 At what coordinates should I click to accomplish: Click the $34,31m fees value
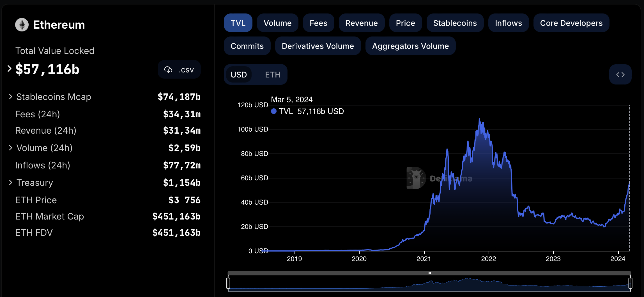pyautogui.click(x=182, y=114)
